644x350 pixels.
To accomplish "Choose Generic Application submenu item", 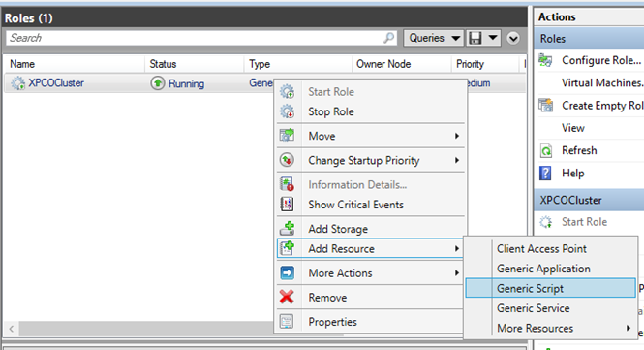I will (x=550, y=269).
